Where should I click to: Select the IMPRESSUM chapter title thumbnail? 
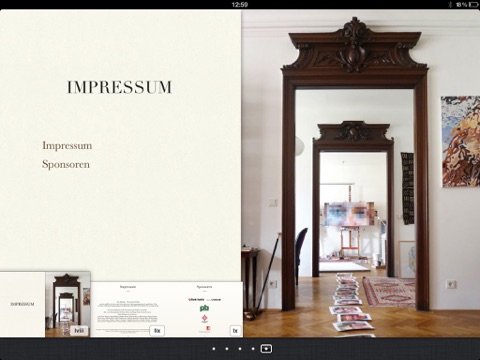[x=22, y=304]
